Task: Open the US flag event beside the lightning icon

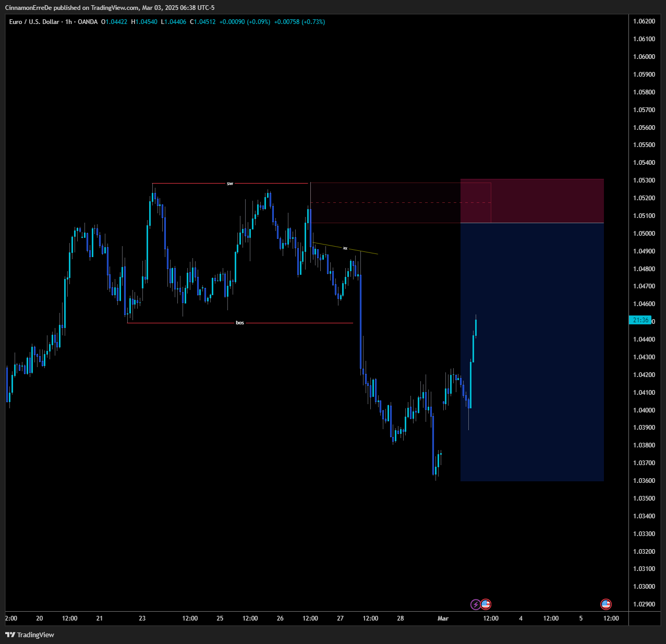Action: click(486, 604)
